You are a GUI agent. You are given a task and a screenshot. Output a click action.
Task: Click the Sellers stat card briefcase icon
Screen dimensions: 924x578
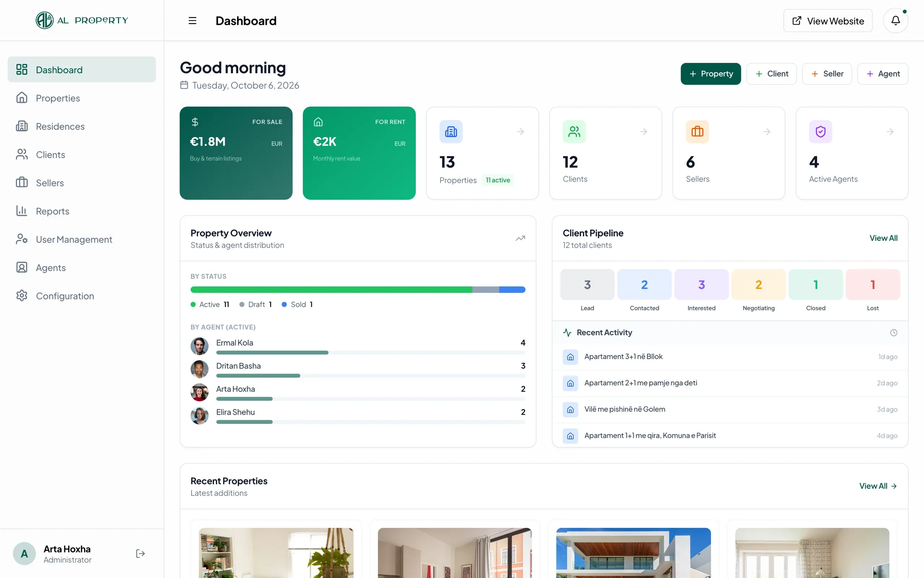coord(697,131)
